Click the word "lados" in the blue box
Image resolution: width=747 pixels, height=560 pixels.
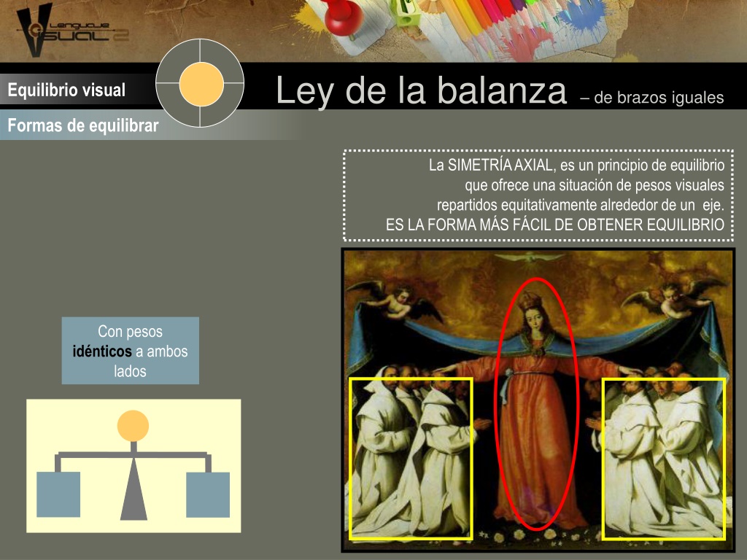tap(130, 371)
